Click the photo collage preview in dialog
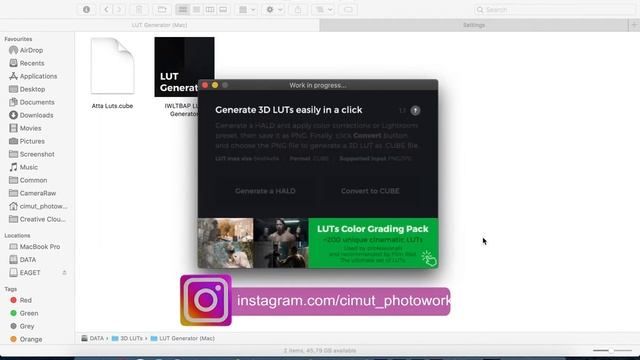This screenshot has height=360, width=640. (253, 243)
